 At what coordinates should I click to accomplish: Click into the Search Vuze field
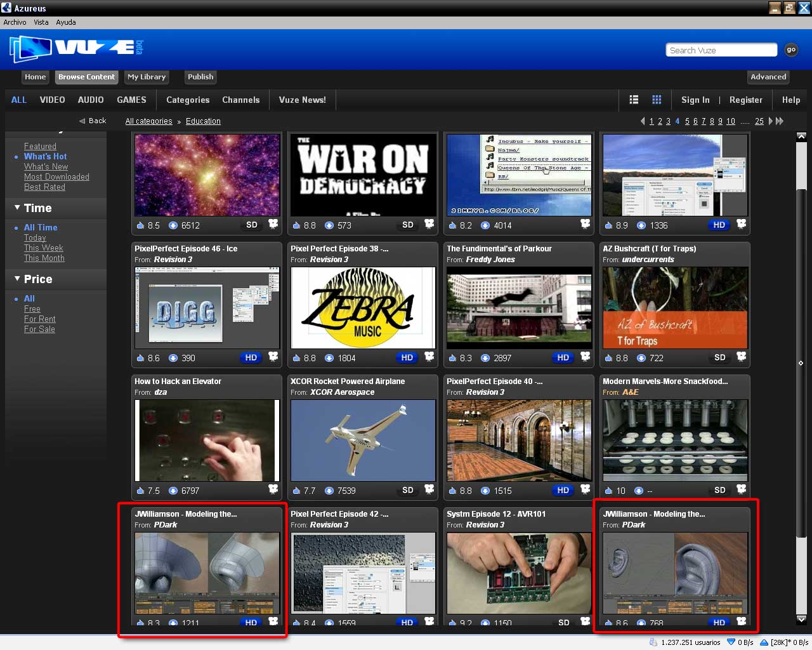[721, 50]
